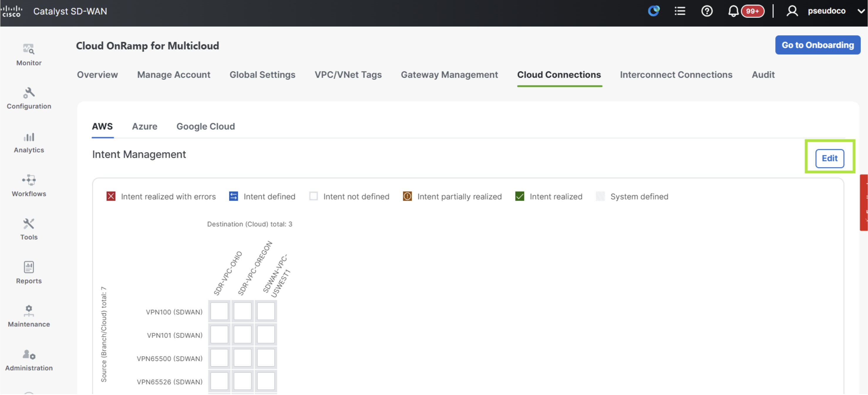Toggle VPN65500 to SDWAN-VPC-USWEST1 cell
Image resolution: width=868 pixels, height=395 pixels.
pyautogui.click(x=265, y=358)
